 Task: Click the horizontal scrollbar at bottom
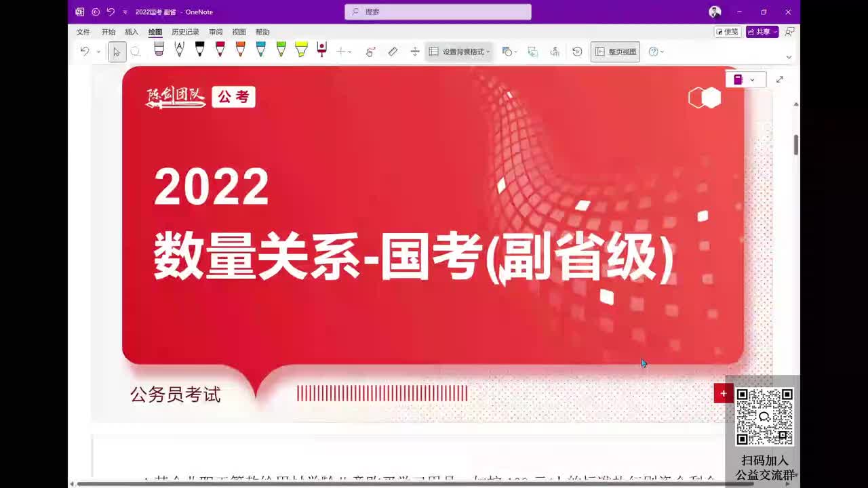pos(416,483)
